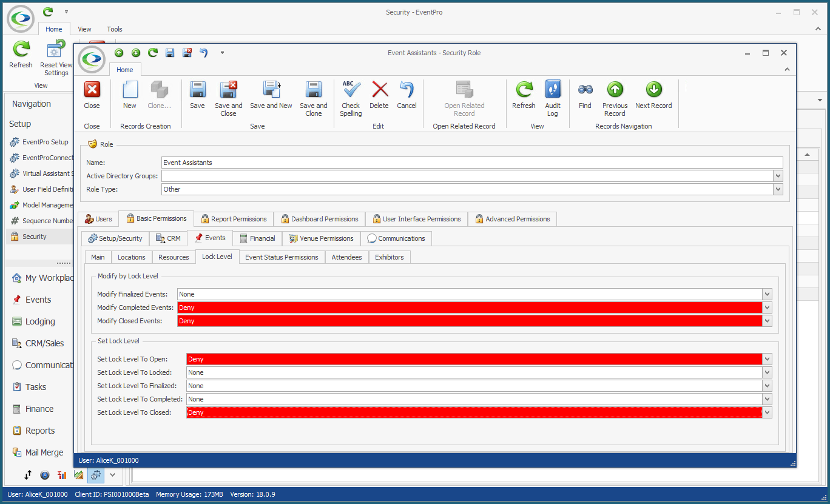This screenshot has width=830, height=504.
Task: Click quick-access undo icon
Action: [x=204, y=53]
